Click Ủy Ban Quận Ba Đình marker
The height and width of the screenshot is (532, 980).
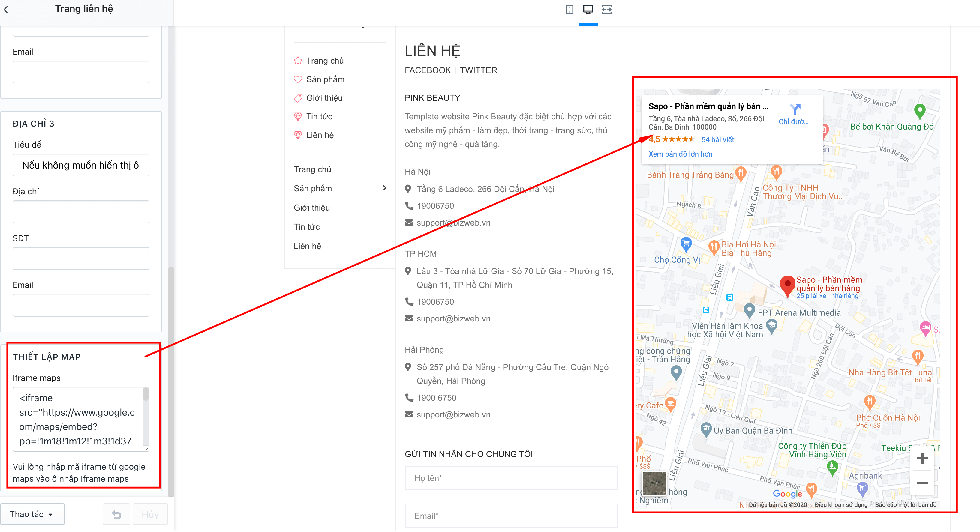(706, 430)
